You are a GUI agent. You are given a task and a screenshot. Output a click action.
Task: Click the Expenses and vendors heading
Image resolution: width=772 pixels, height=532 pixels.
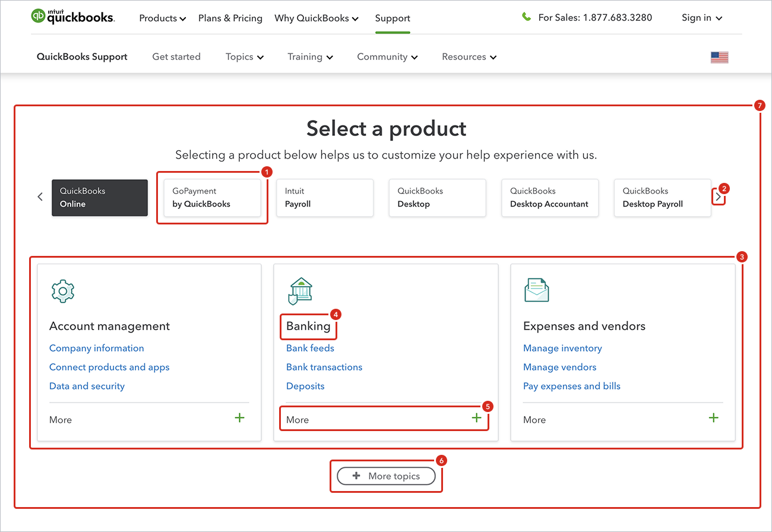coord(584,326)
